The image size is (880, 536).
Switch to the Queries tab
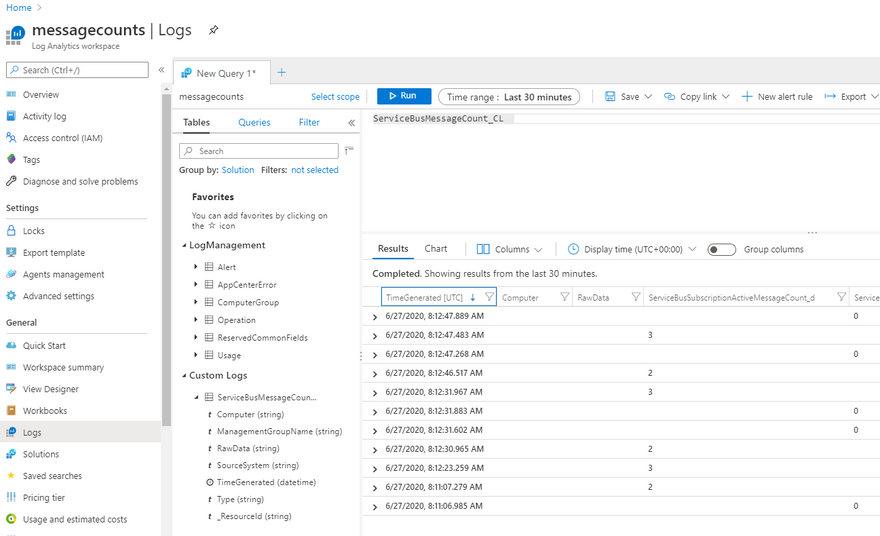click(254, 122)
